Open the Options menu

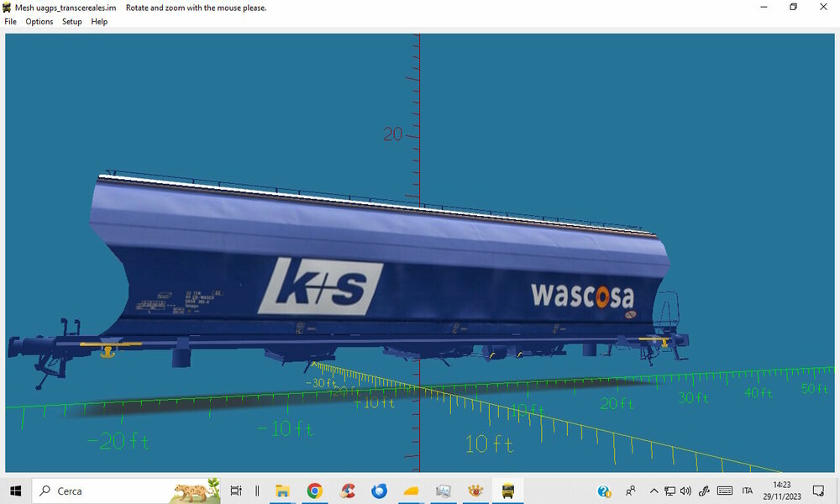(39, 22)
